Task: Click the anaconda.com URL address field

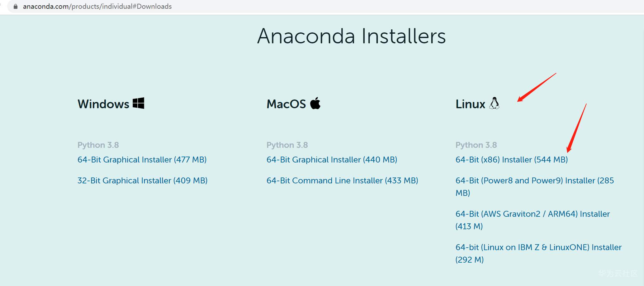Action: [97, 7]
